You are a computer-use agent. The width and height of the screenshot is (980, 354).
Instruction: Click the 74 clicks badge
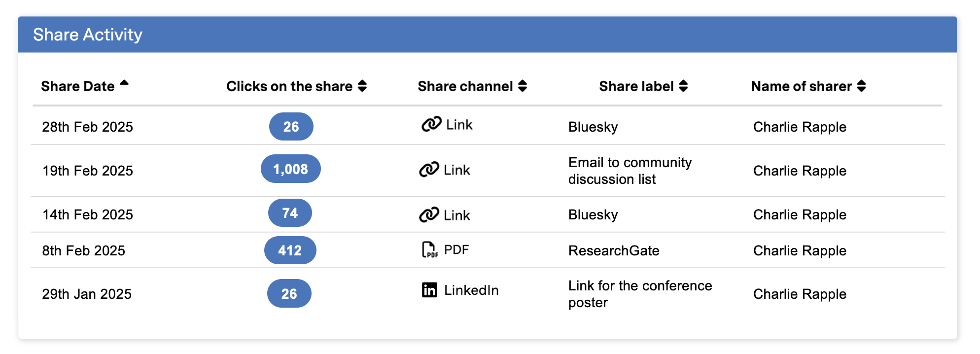(x=290, y=213)
